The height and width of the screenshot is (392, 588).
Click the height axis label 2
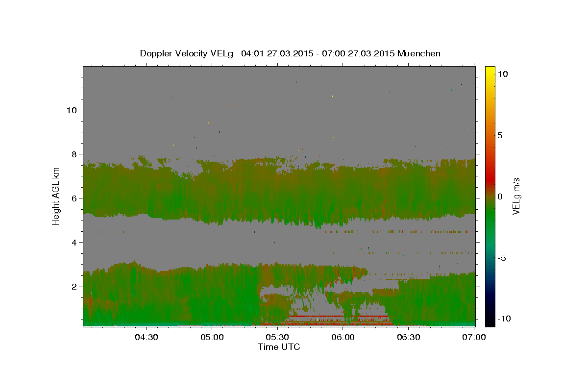pyautogui.click(x=75, y=286)
